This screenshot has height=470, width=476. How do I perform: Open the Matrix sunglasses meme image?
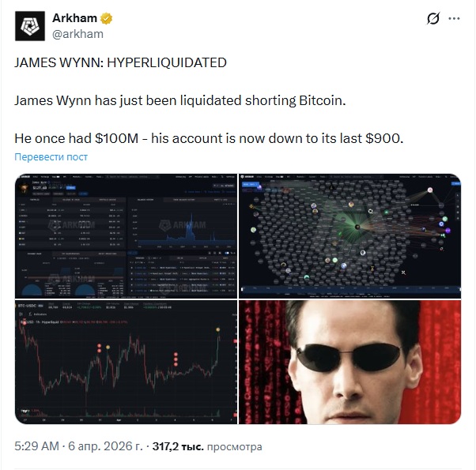coord(349,362)
